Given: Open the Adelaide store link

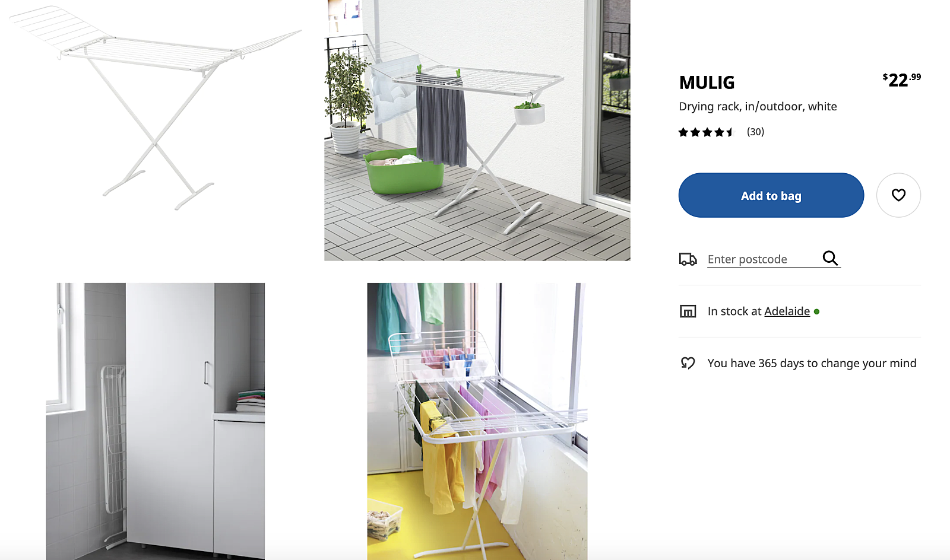Looking at the screenshot, I should pos(787,311).
